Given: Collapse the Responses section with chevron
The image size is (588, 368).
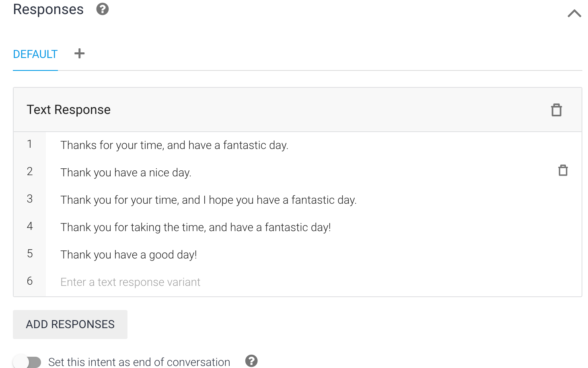Looking at the screenshot, I should pyautogui.click(x=574, y=14).
